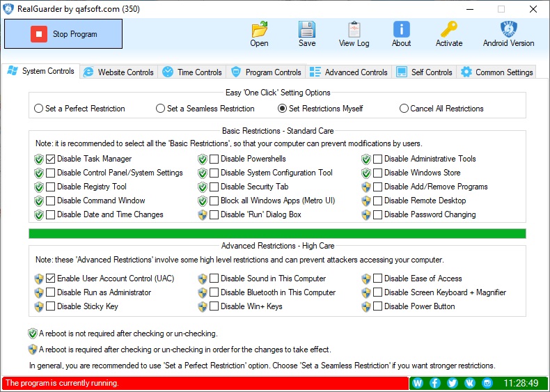
Task: Click the Activate key icon
Action: (x=448, y=30)
